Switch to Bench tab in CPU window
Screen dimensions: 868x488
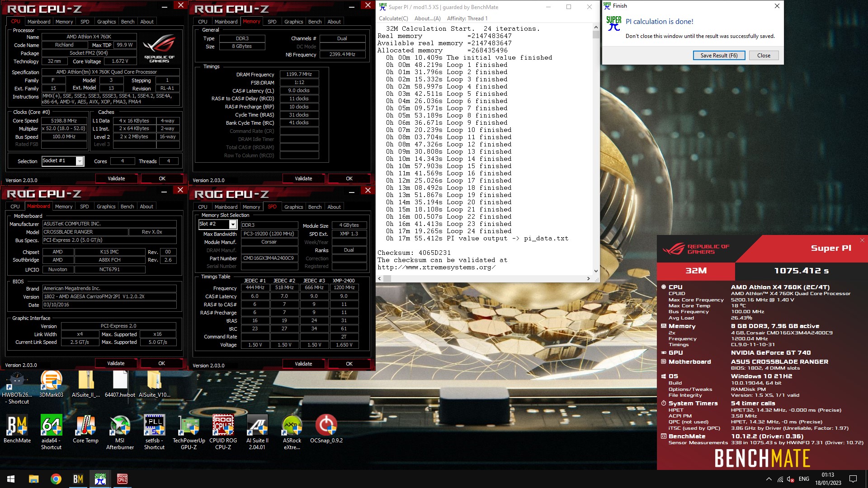pos(127,22)
